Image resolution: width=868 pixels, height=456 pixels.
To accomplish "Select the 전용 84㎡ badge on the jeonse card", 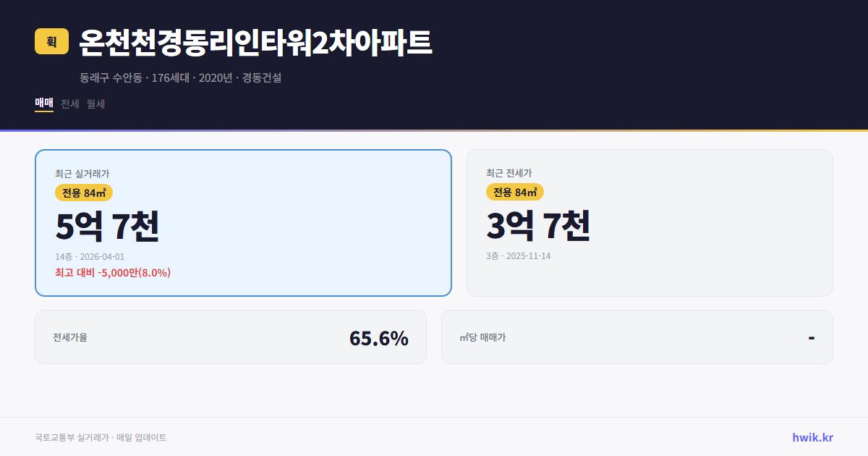I will (515, 192).
